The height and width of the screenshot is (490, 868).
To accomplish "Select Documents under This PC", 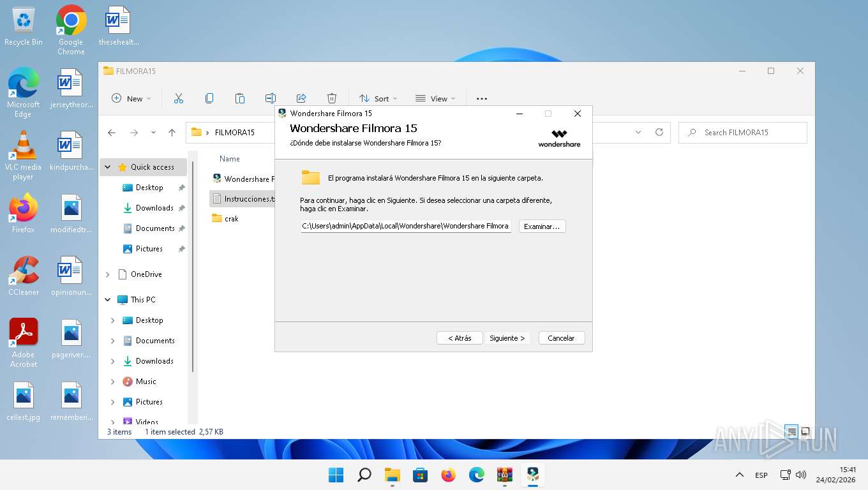I will click(155, 341).
